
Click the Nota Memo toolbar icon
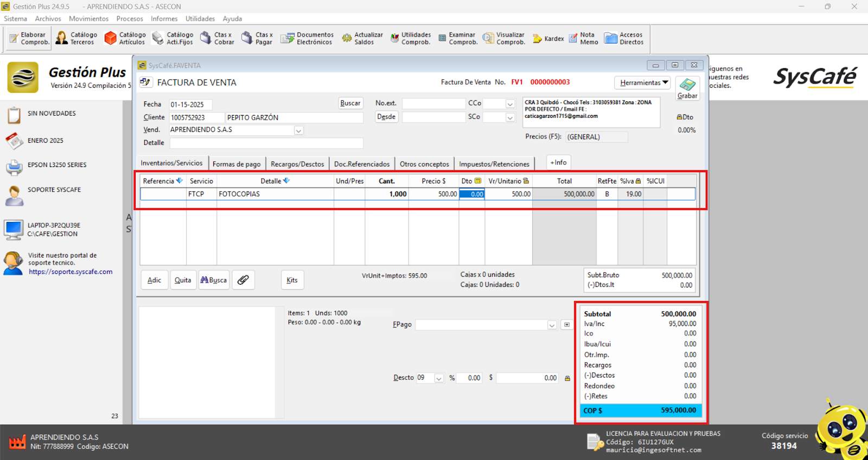pyautogui.click(x=583, y=38)
